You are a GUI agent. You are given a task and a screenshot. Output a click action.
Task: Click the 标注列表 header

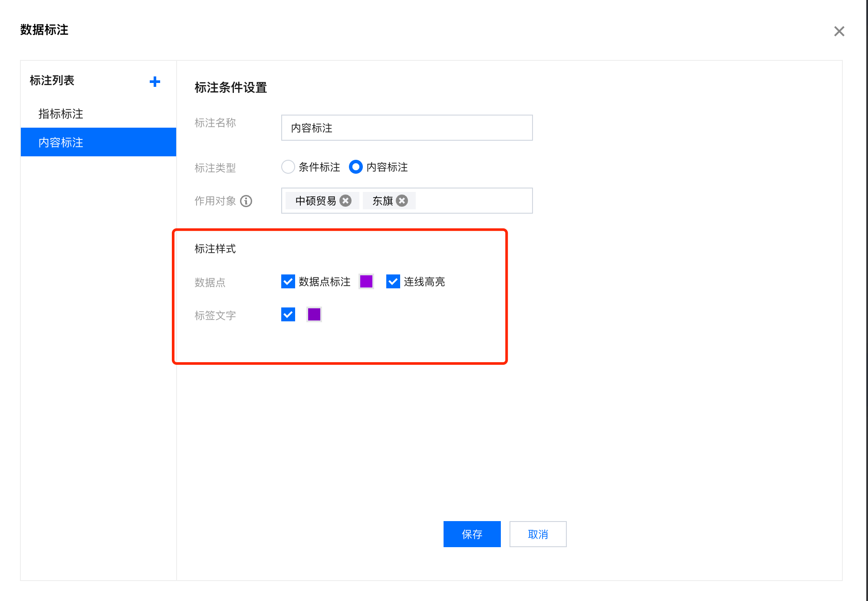pos(52,80)
